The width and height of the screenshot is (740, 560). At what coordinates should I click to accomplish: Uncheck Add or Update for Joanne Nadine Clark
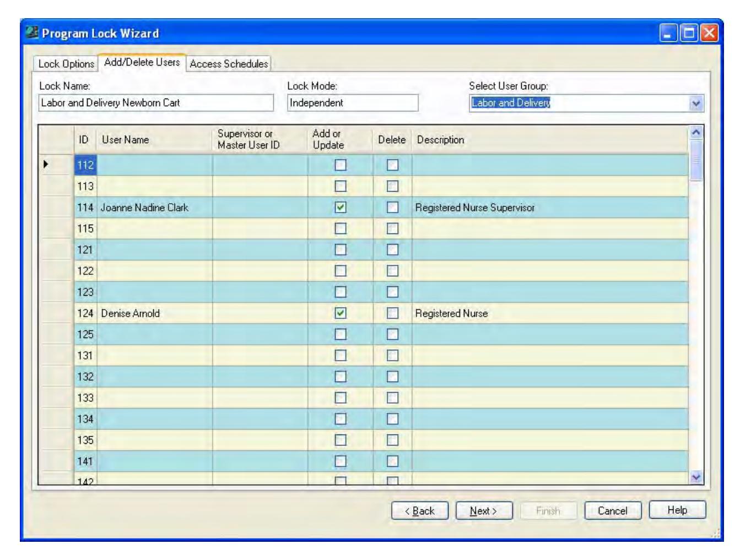[341, 208]
